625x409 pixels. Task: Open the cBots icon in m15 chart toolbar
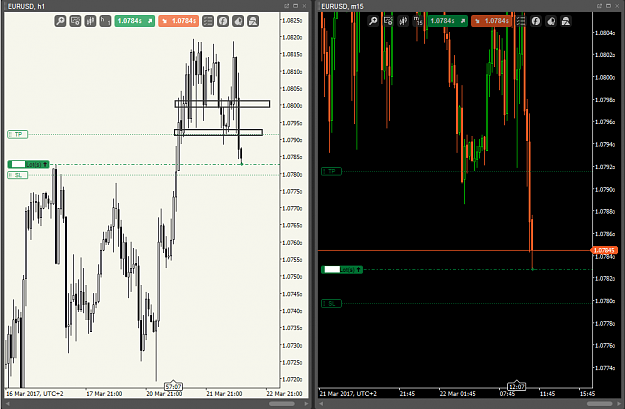(x=551, y=21)
